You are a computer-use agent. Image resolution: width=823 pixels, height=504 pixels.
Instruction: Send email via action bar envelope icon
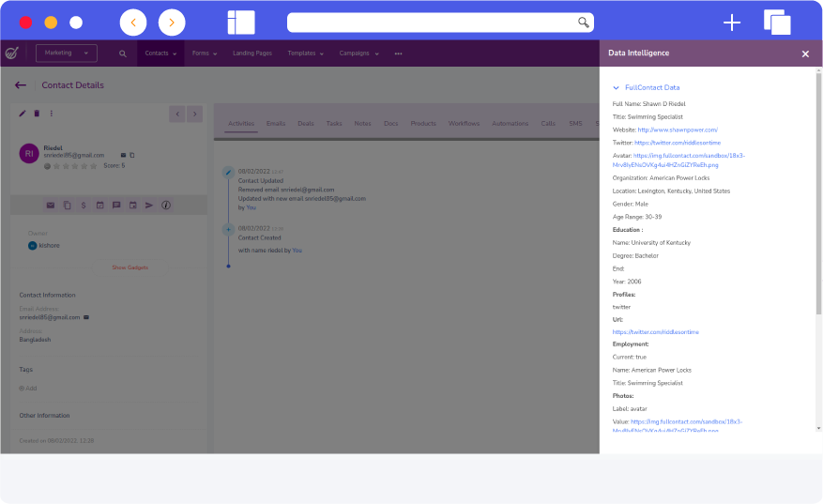51,206
